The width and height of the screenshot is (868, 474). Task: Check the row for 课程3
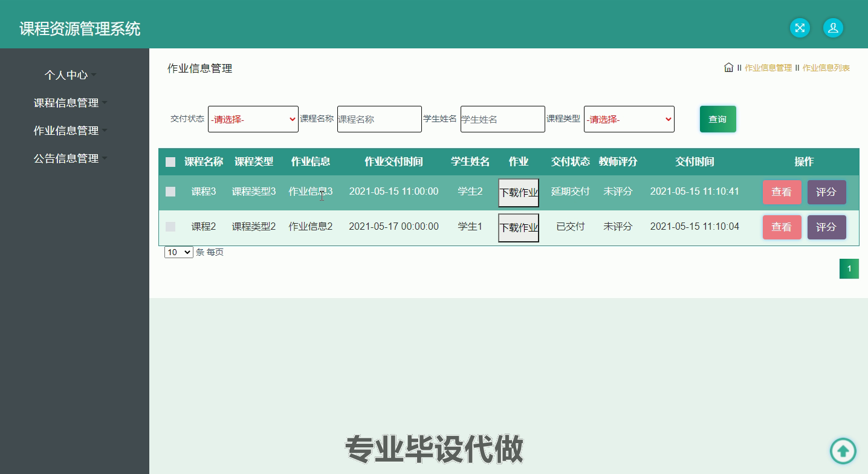coord(170,192)
